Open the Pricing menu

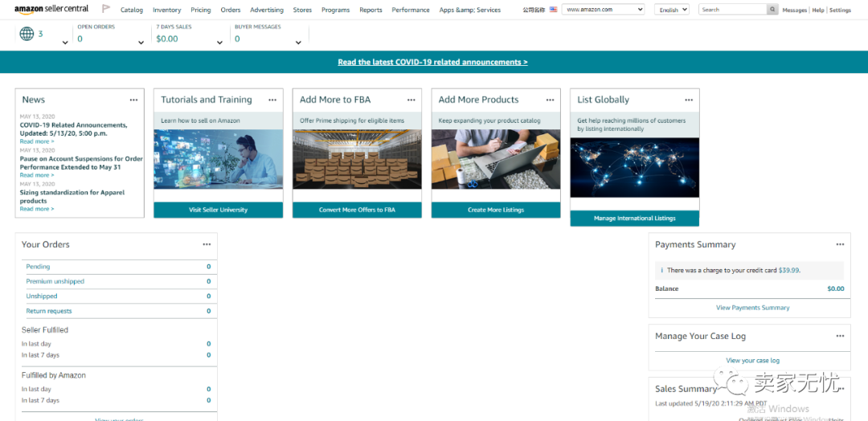pyautogui.click(x=200, y=10)
